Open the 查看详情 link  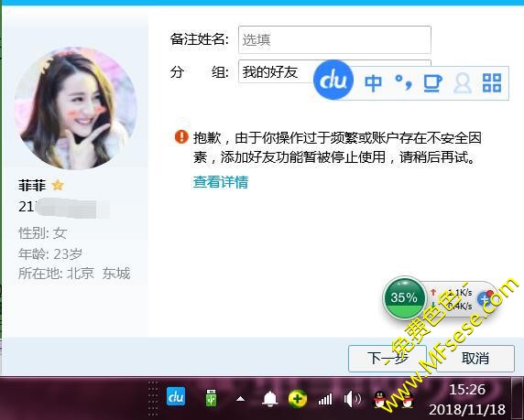point(221,182)
